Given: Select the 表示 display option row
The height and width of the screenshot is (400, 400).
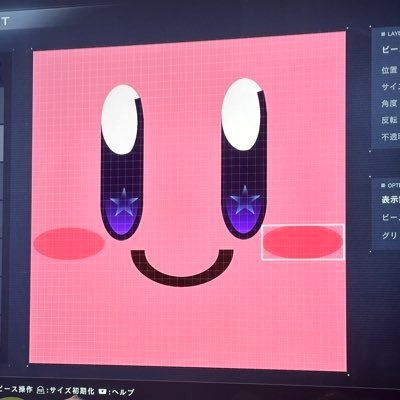Looking at the screenshot, I should 390,200.
